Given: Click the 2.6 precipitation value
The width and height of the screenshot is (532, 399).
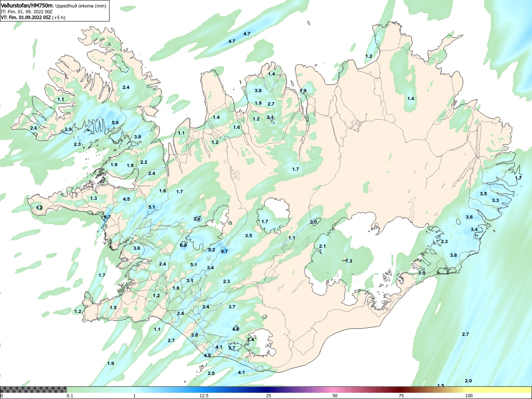Looking at the screenshot, I should tap(34, 128).
